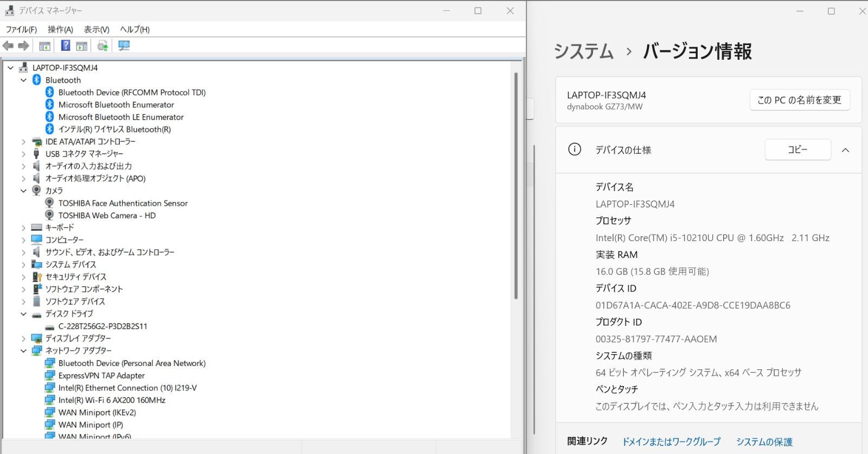
Task: Select インテル(R) ワイヤレス Bluetooth(R) entry
Action: point(114,129)
